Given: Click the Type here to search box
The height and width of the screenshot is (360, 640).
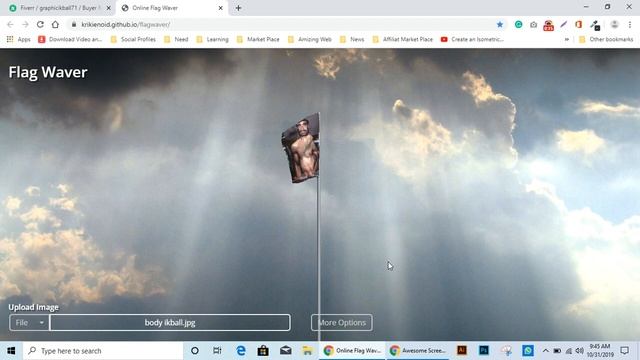Looking at the screenshot, I should (103, 351).
